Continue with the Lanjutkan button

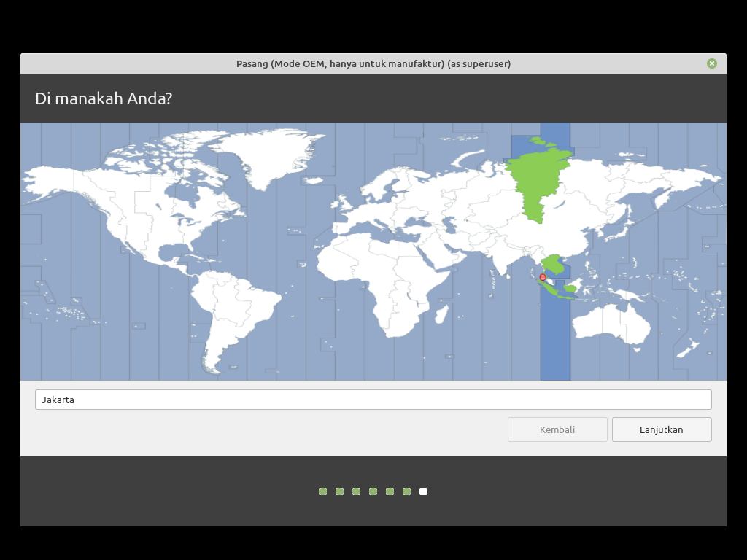click(662, 429)
